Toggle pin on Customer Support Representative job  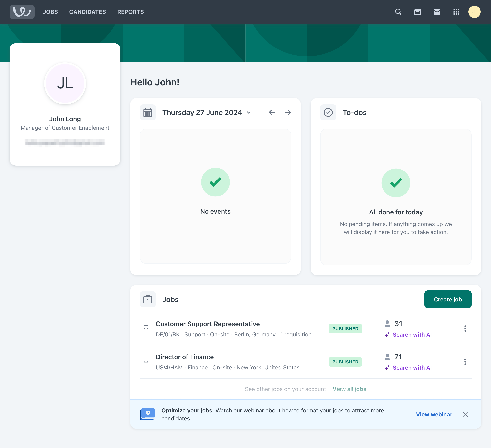pyautogui.click(x=146, y=328)
